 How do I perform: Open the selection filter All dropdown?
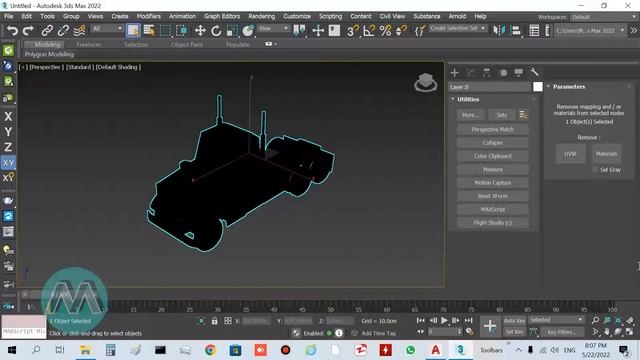click(x=107, y=29)
